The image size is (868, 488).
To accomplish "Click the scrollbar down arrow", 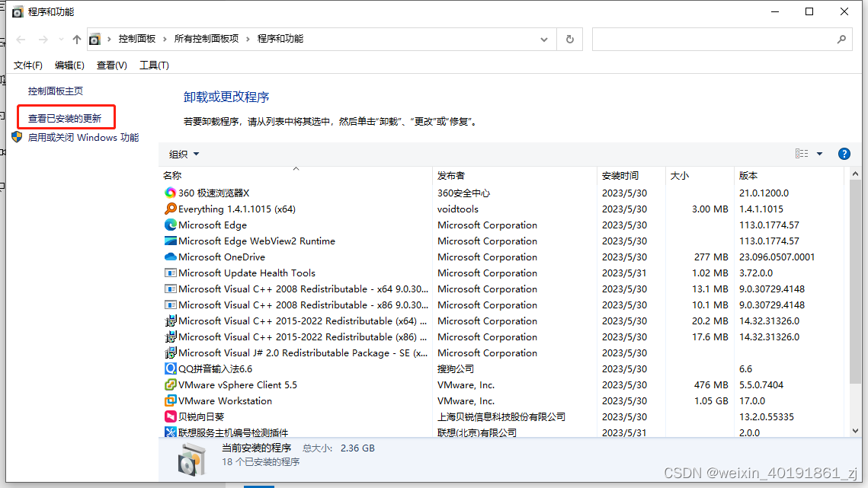I will [855, 430].
